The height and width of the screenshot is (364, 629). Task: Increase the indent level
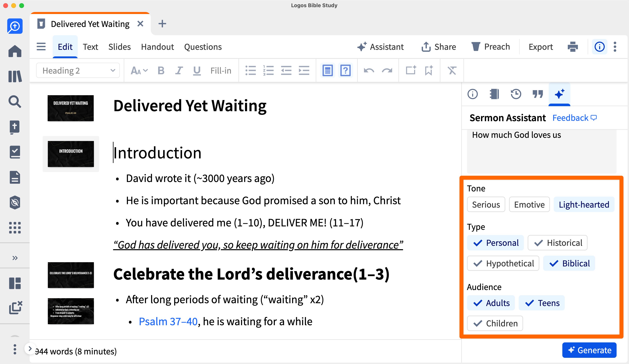pos(304,71)
